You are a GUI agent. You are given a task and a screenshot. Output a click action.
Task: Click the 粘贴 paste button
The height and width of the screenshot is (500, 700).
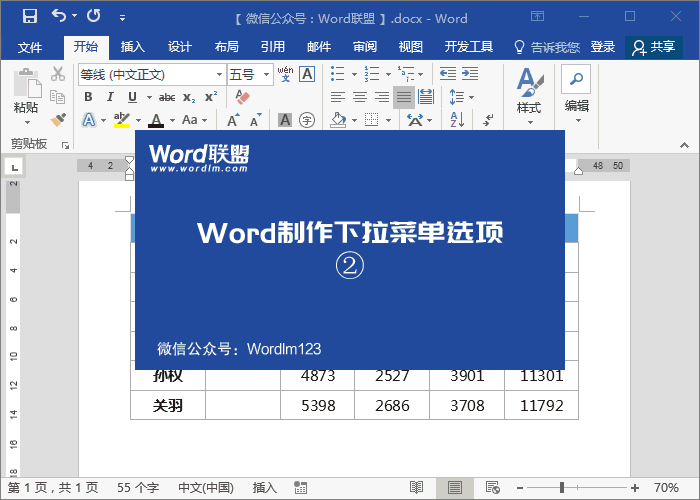pyautogui.click(x=26, y=96)
